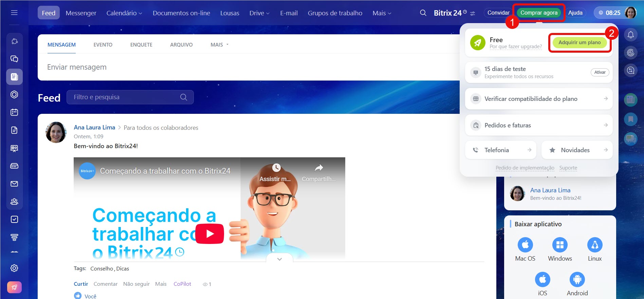
Task: Toggle Não seguir on the post
Action: pos(136,284)
